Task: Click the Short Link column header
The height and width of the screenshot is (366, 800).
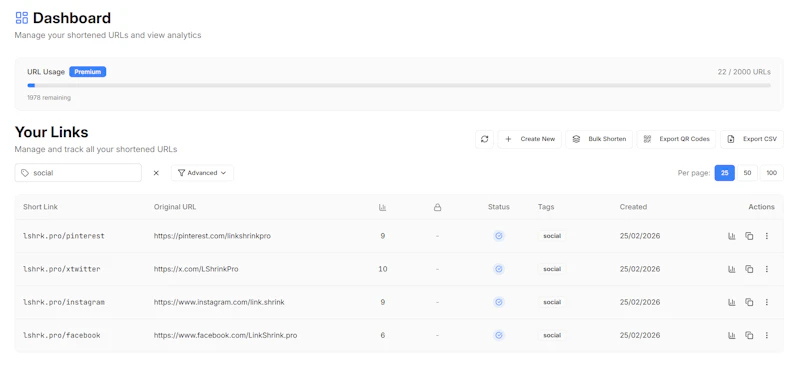Action: (x=40, y=207)
